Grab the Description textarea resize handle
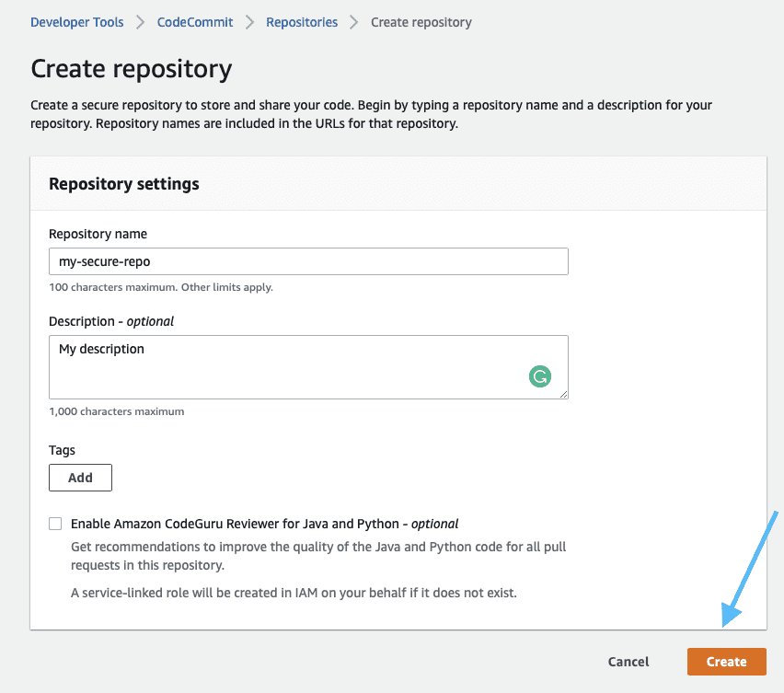The image size is (784, 693). coord(563,395)
